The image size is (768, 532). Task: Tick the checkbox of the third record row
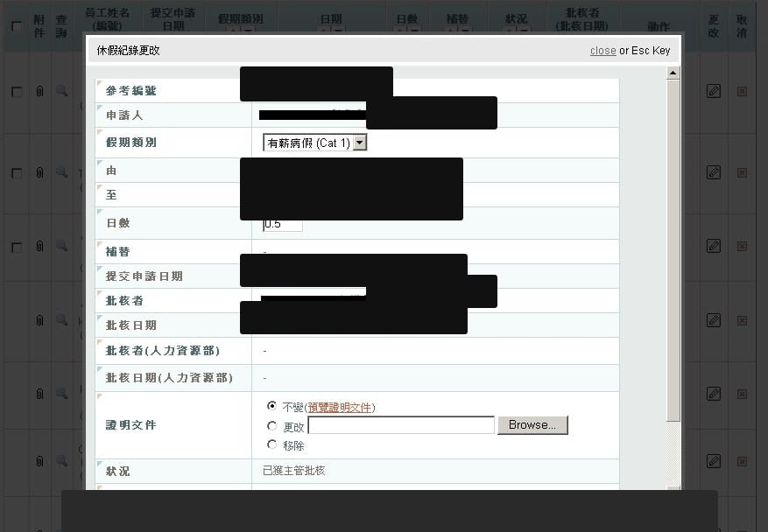[x=16, y=247]
